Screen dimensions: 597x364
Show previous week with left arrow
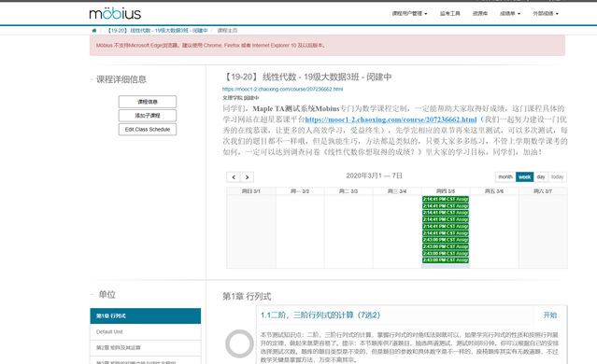click(x=234, y=176)
